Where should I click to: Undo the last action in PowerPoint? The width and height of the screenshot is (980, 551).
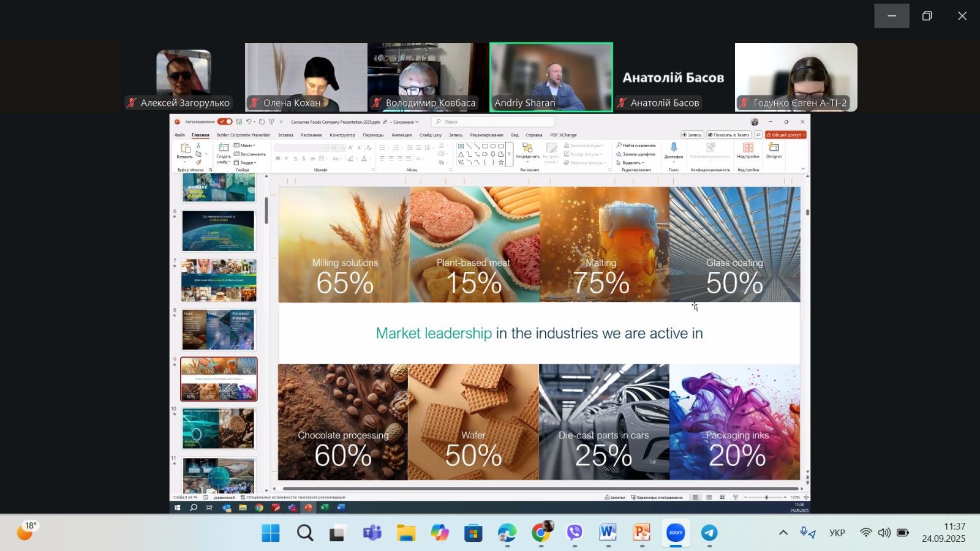point(249,122)
